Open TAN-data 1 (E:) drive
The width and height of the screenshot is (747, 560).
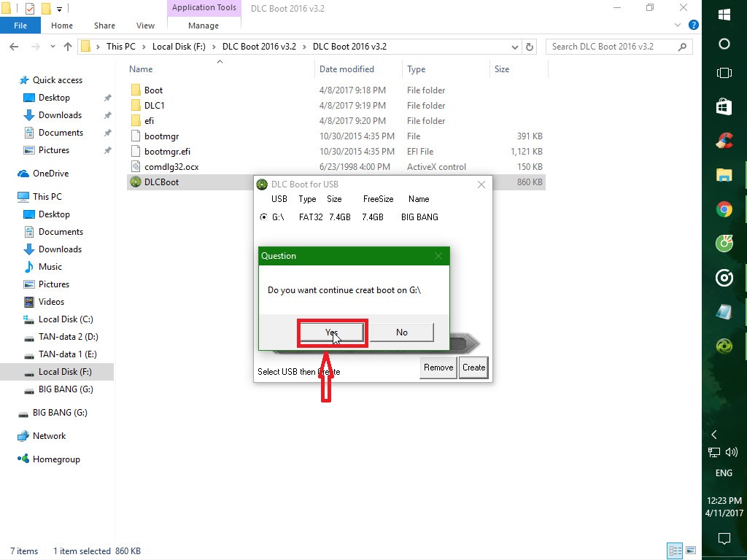[x=68, y=354]
